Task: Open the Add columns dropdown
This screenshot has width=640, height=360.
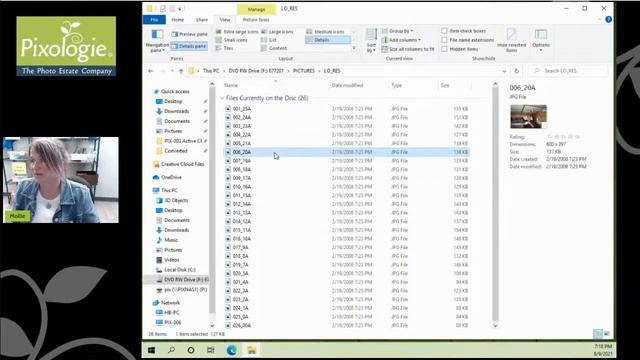Action: tap(401, 40)
